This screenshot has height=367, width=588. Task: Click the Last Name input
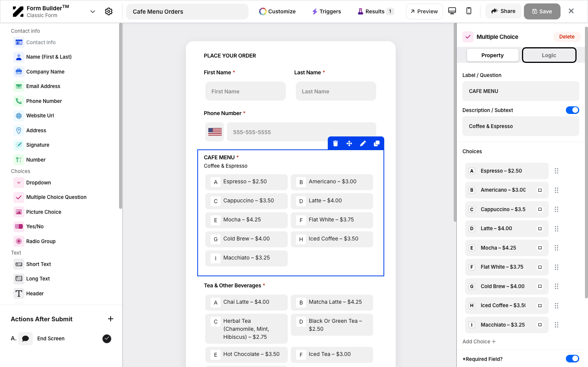[x=336, y=91]
